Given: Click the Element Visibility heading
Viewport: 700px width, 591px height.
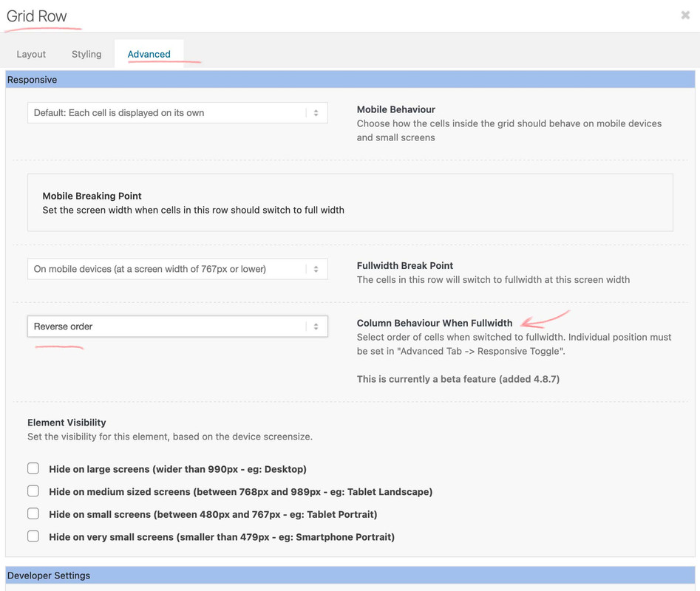Looking at the screenshot, I should tap(67, 423).
